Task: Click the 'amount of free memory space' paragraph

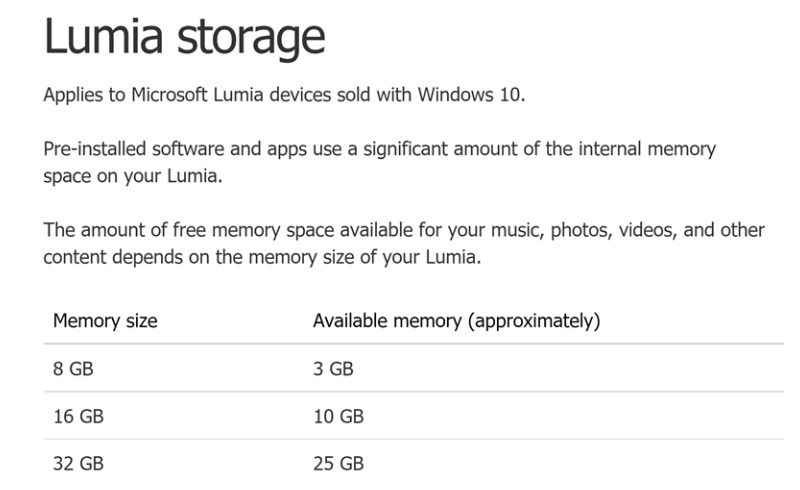Action: 404,243
